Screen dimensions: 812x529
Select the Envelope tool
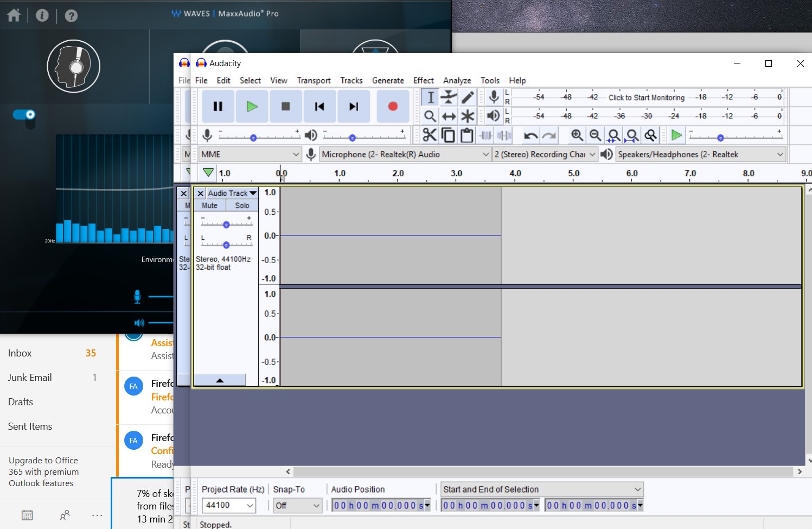click(x=449, y=97)
